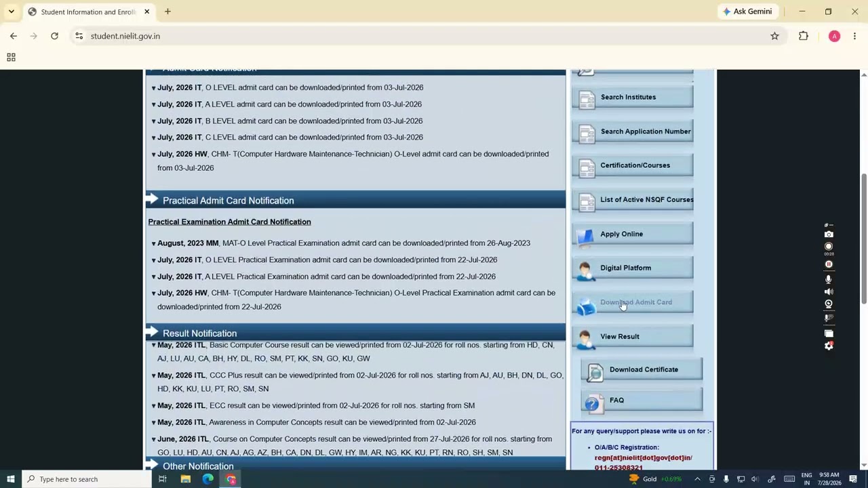The width and height of the screenshot is (868, 488).
Task: Go back to the previous page
Action: [x=14, y=36]
